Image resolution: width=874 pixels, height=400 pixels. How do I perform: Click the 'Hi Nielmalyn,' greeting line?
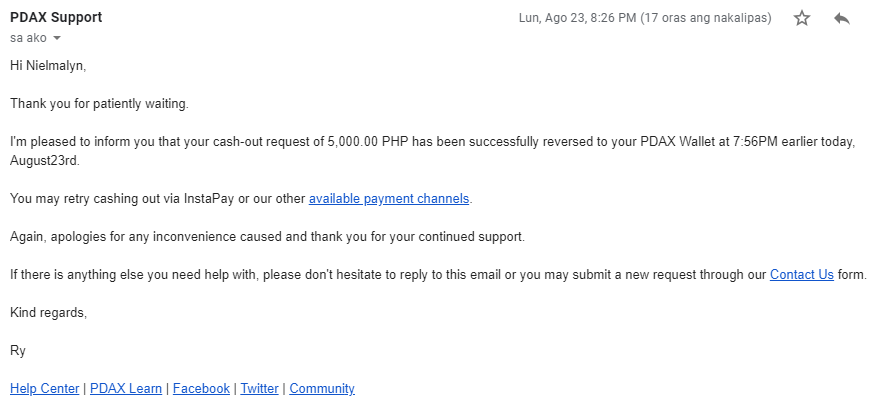tap(48, 66)
